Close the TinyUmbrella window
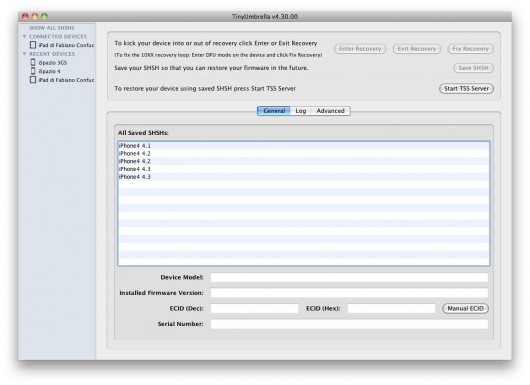 [x=25, y=16]
